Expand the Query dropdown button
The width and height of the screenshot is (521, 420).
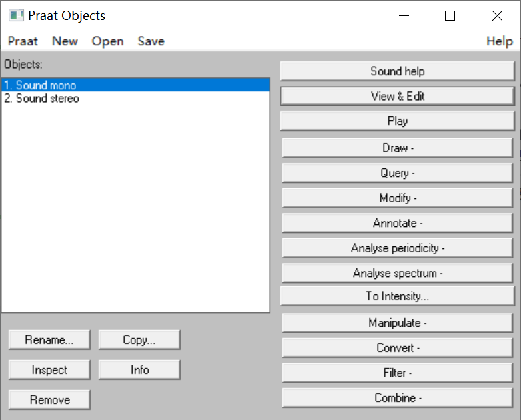click(398, 173)
